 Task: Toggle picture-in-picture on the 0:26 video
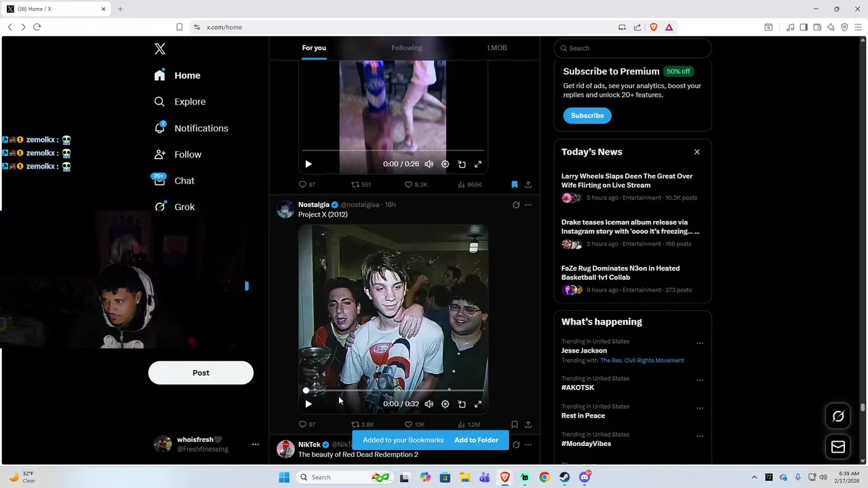pyautogui.click(x=462, y=164)
